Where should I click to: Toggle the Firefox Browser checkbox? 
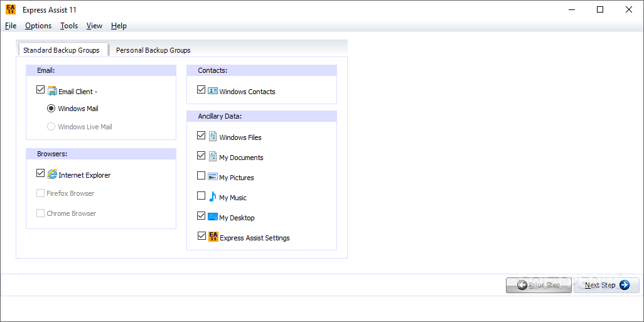click(x=40, y=193)
